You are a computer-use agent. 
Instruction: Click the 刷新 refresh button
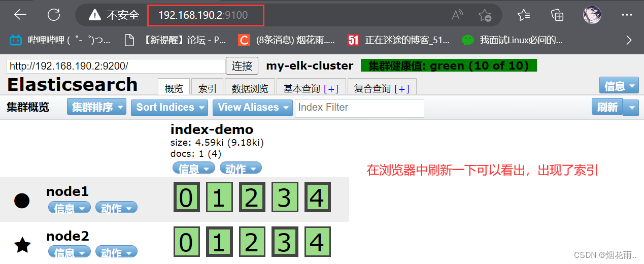point(607,107)
